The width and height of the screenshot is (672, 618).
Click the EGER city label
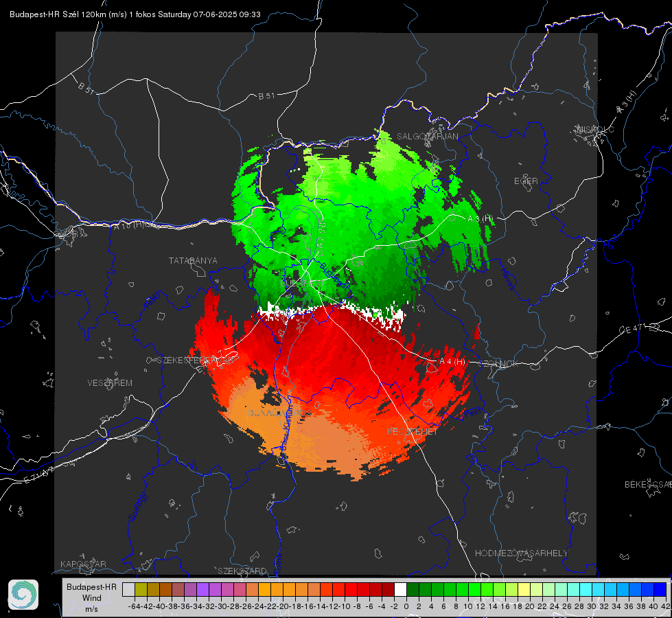click(526, 181)
